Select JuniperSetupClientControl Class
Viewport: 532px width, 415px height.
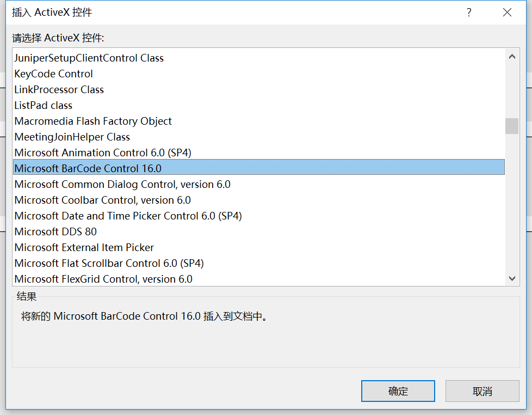259,58
